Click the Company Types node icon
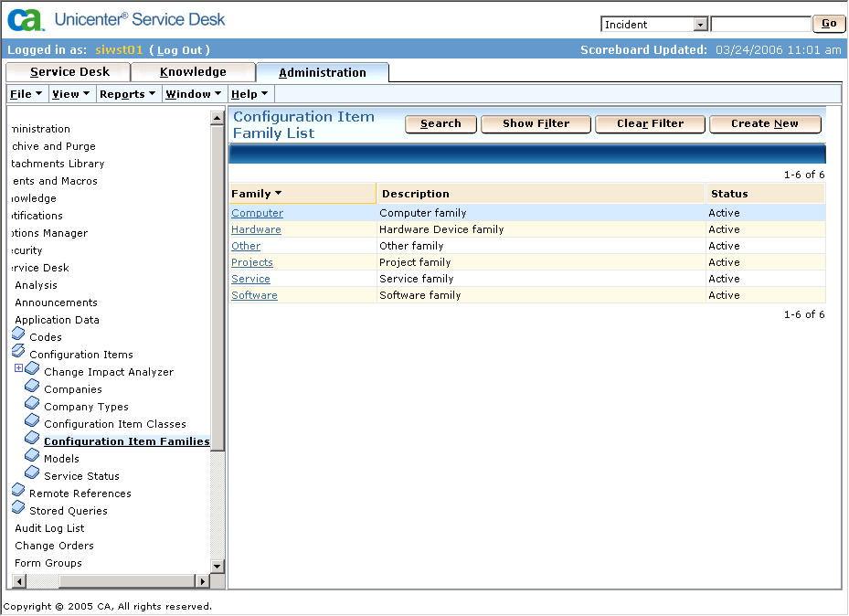This screenshot has height=616, width=849. 33,404
